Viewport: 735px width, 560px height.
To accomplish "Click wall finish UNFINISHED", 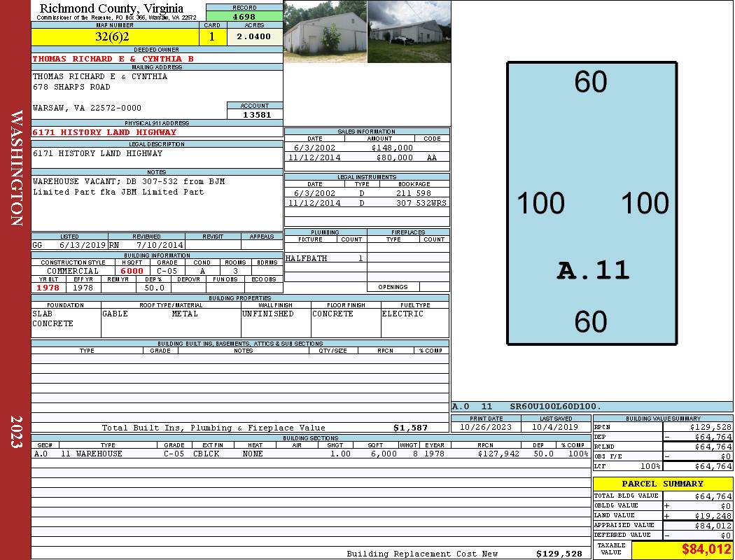I will point(267,314).
